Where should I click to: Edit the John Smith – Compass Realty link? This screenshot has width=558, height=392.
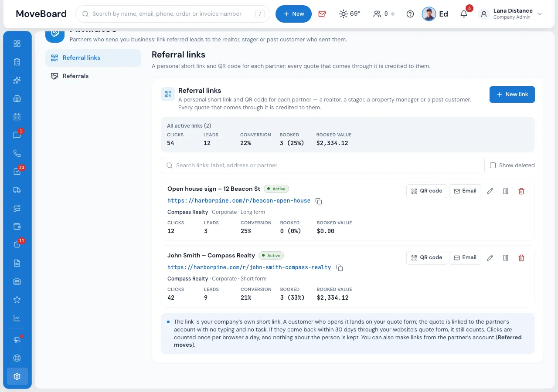coord(490,258)
